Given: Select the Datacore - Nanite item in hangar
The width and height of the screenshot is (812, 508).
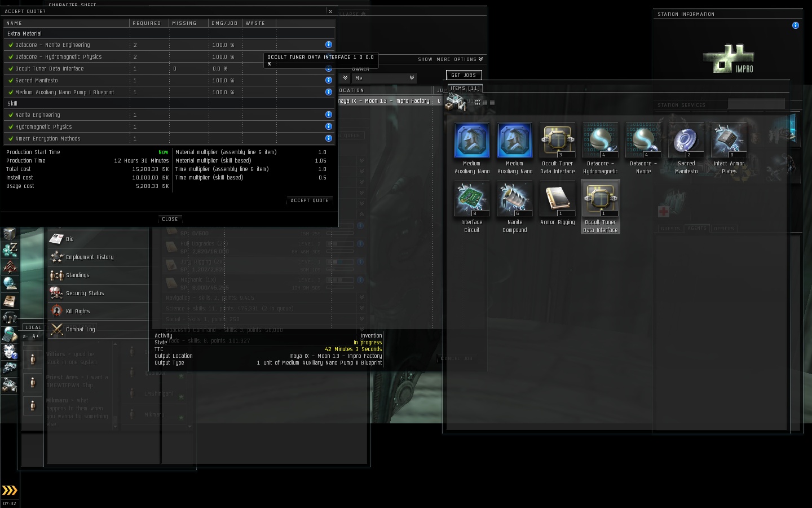Looking at the screenshot, I should pyautogui.click(x=643, y=148).
